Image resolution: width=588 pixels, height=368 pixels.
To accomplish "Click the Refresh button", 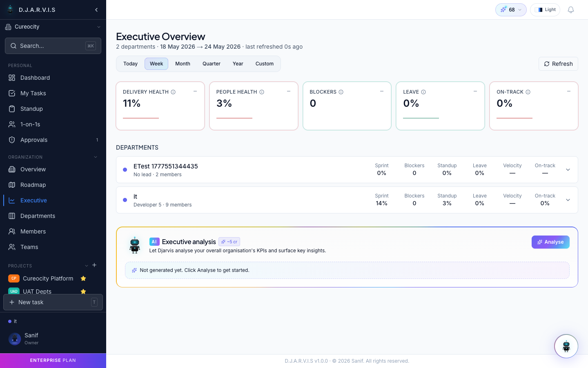I will pos(558,64).
